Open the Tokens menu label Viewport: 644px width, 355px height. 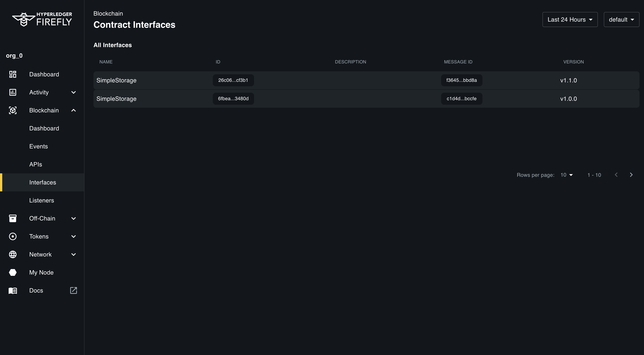39,236
